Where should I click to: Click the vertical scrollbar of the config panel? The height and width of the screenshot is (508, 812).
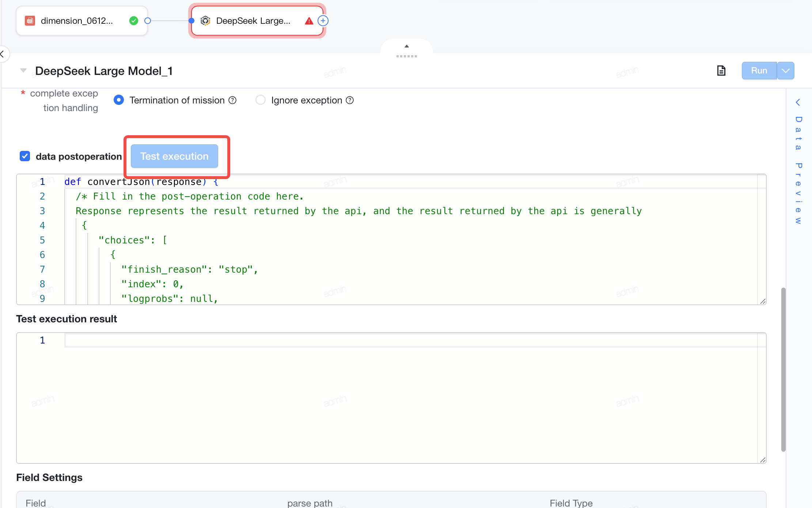click(x=783, y=369)
